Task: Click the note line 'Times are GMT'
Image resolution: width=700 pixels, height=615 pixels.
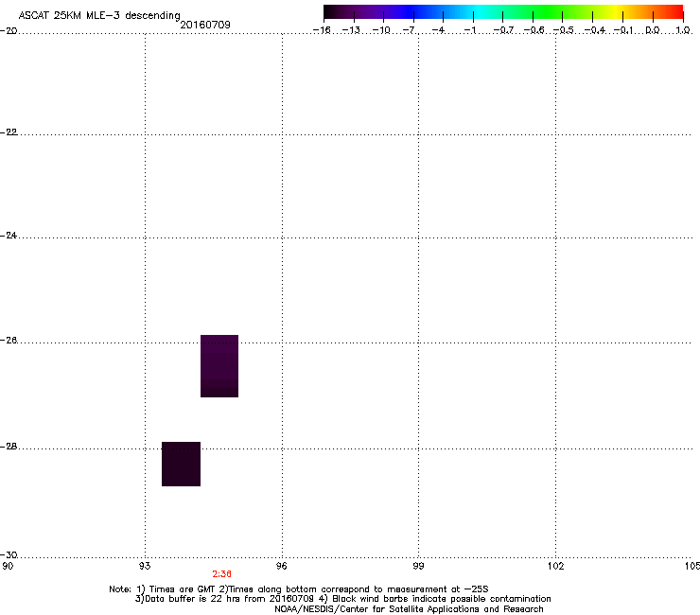Action: (182, 589)
